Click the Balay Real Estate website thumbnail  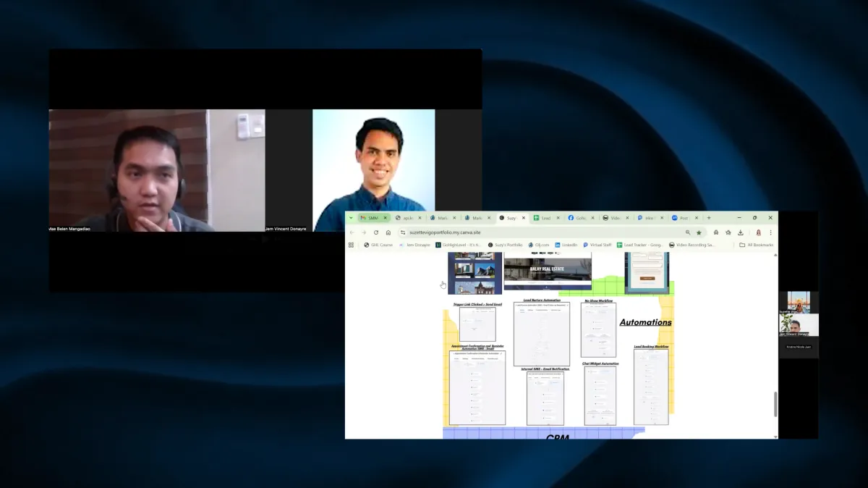point(548,271)
